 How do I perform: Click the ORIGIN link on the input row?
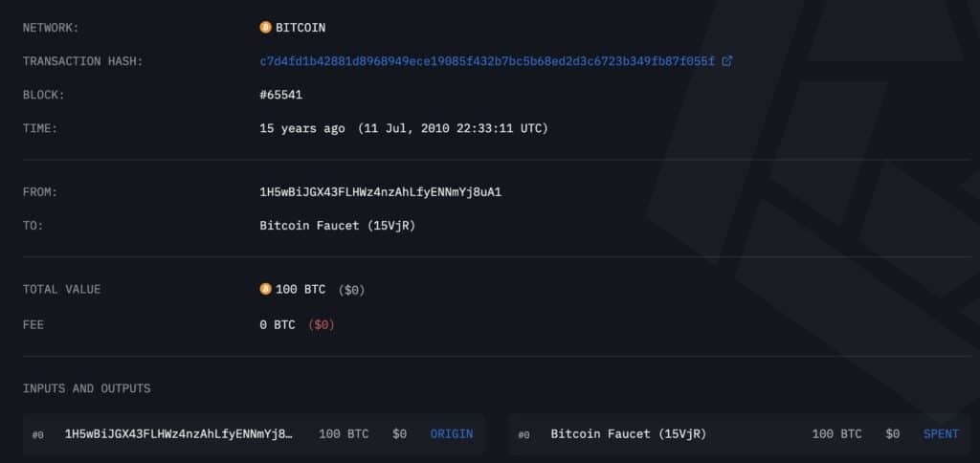click(x=452, y=434)
